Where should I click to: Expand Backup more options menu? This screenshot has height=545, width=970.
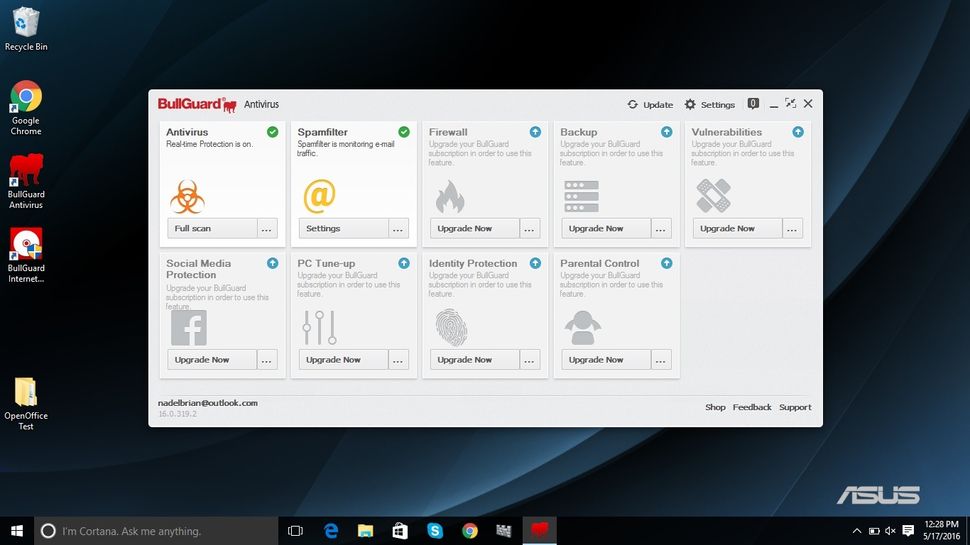point(661,228)
